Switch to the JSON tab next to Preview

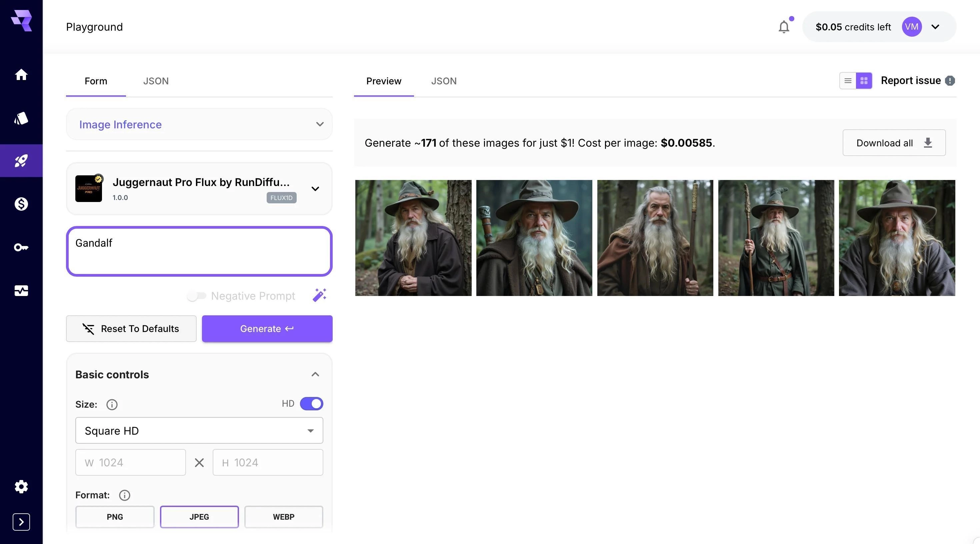tap(444, 81)
